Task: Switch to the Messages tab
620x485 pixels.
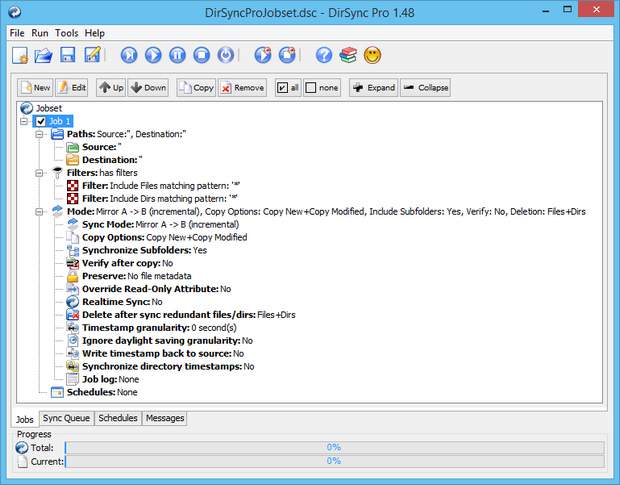Action: pos(165,418)
